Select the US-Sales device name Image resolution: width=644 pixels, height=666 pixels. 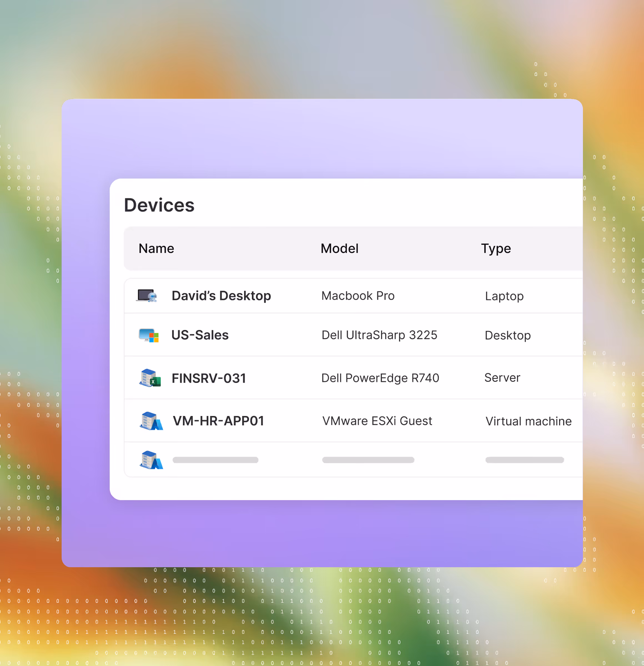tap(200, 335)
